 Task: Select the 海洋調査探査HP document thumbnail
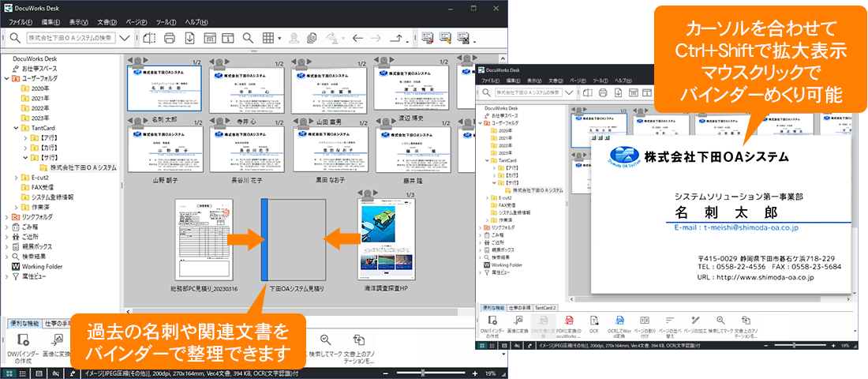pos(387,239)
